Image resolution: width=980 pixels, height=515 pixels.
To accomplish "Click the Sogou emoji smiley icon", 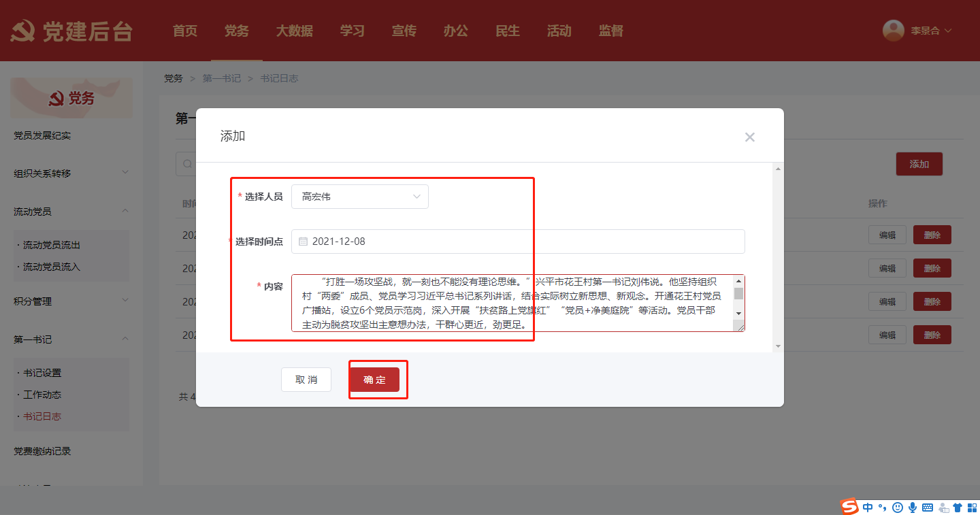I will point(898,507).
